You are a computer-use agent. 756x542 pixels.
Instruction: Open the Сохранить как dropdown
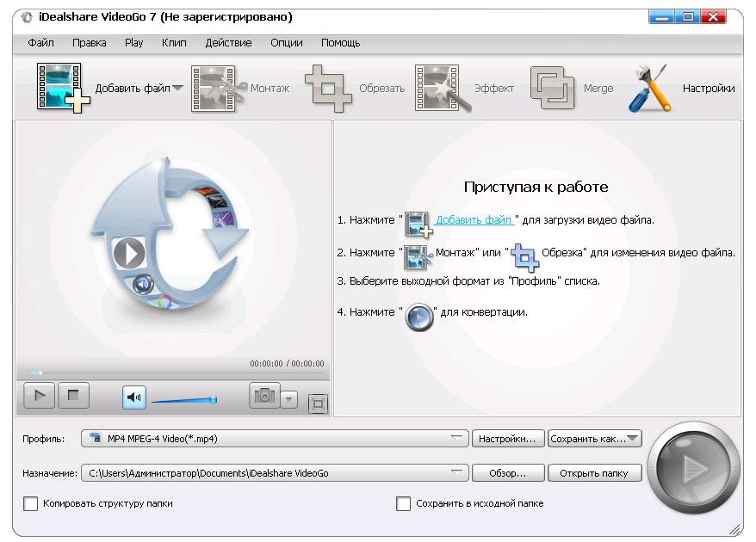click(633, 438)
